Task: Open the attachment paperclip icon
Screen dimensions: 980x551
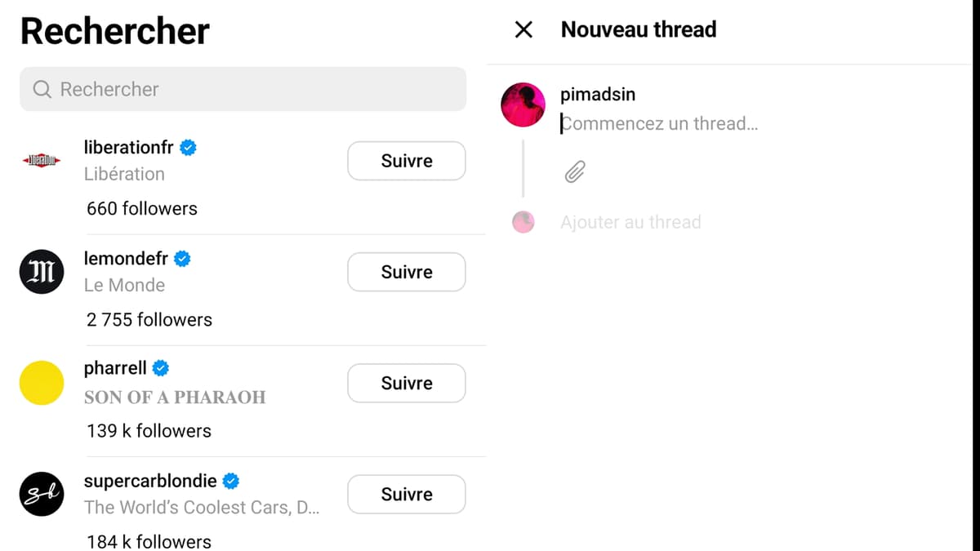Action: point(575,171)
